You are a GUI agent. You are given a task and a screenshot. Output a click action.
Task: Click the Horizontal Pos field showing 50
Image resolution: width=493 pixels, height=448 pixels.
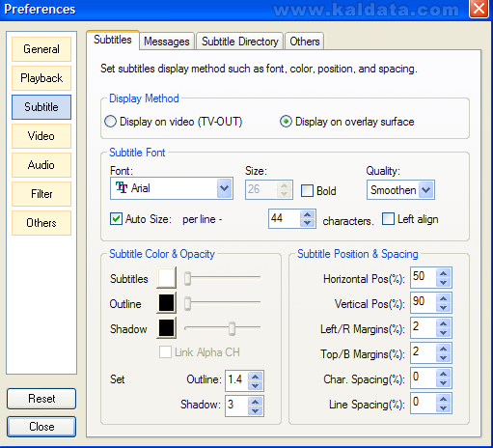point(424,277)
